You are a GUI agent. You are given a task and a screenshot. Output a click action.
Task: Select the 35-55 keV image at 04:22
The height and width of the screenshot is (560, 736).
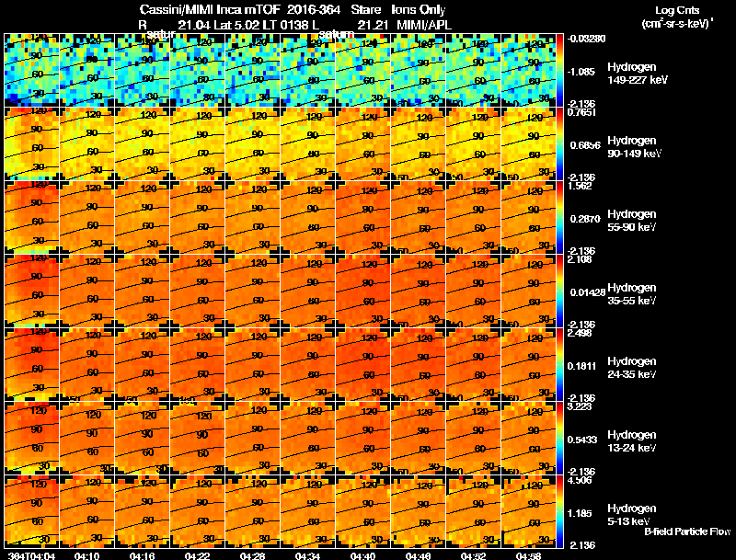coord(198,291)
